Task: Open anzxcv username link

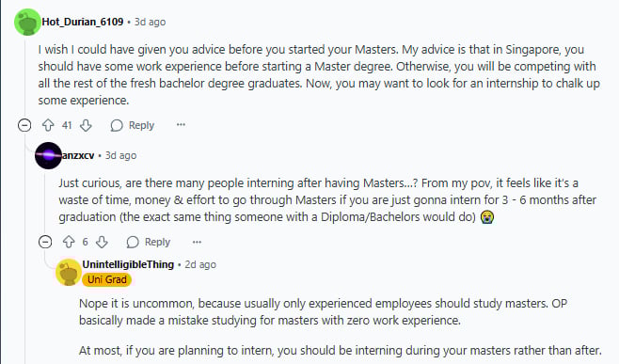Action: pos(78,155)
